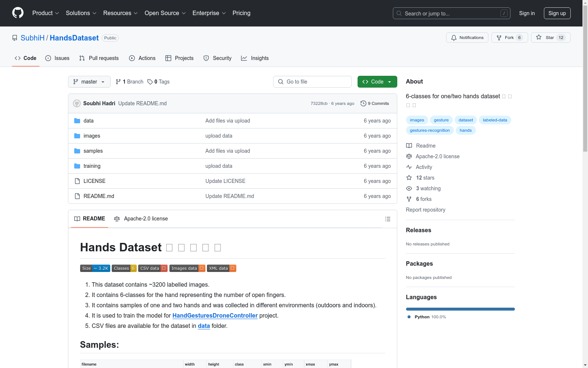Click the 73228cb commit hash
The image size is (588, 368).
coord(319,103)
